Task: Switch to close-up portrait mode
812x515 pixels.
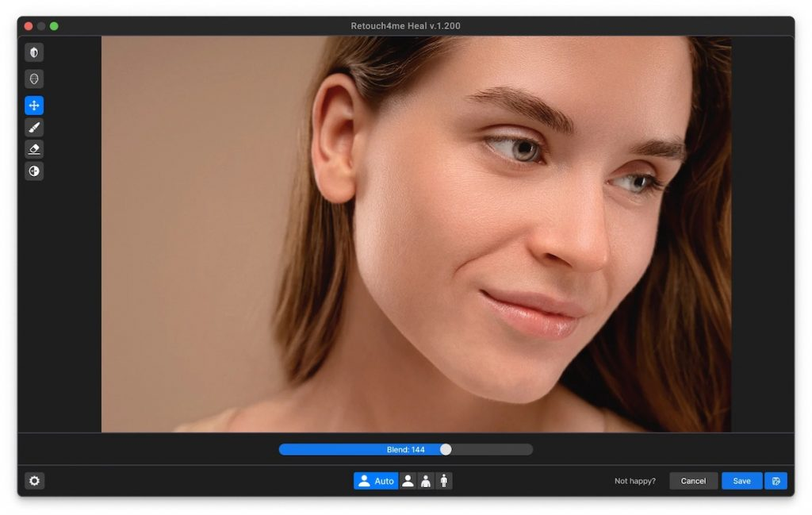Action: pyautogui.click(x=408, y=481)
